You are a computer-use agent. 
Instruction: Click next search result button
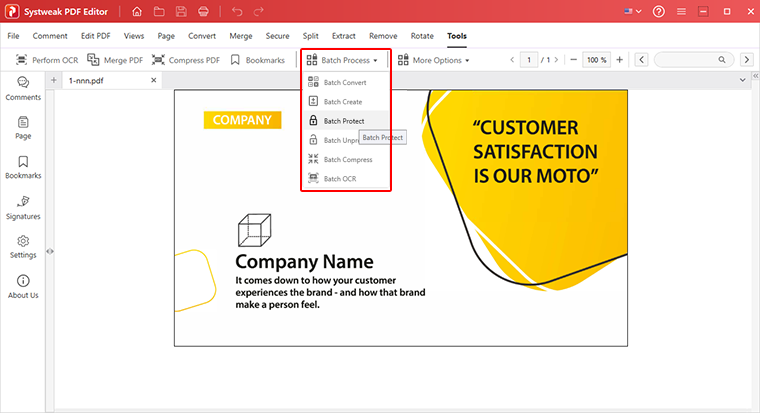(746, 60)
